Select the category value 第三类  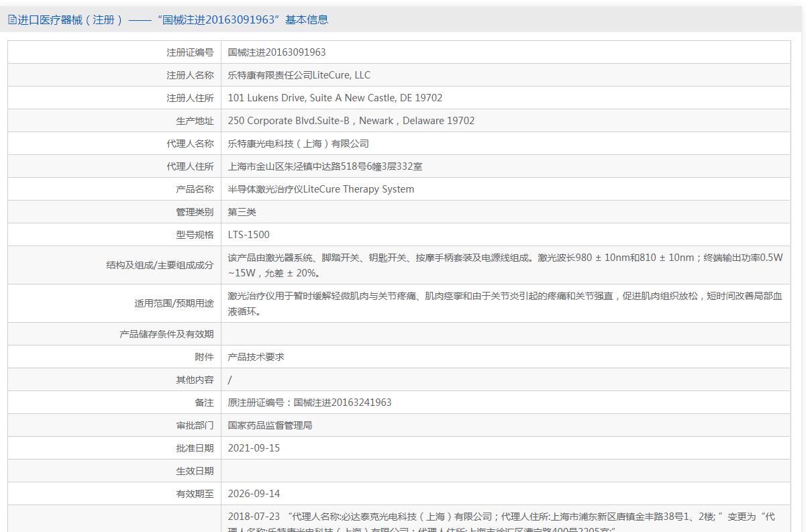point(242,212)
